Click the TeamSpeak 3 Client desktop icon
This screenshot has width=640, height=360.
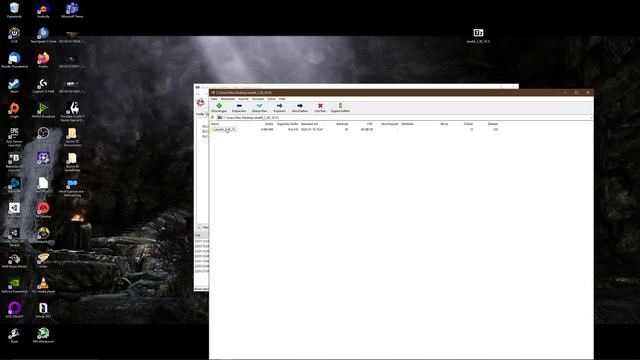tap(43, 33)
